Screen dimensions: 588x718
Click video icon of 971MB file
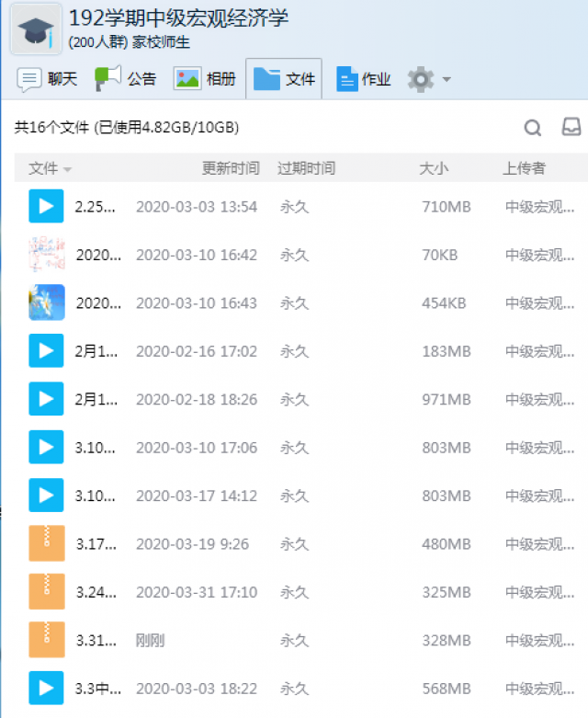(x=46, y=399)
